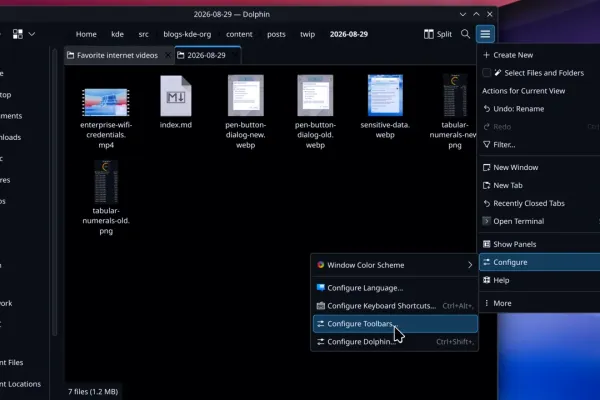Toggle Split view in toolbar

[438, 34]
